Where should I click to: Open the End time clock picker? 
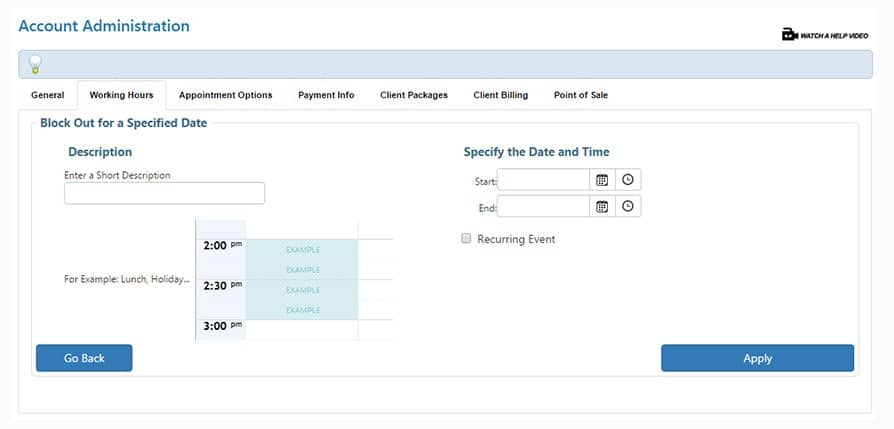pyautogui.click(x=628, y=206)
